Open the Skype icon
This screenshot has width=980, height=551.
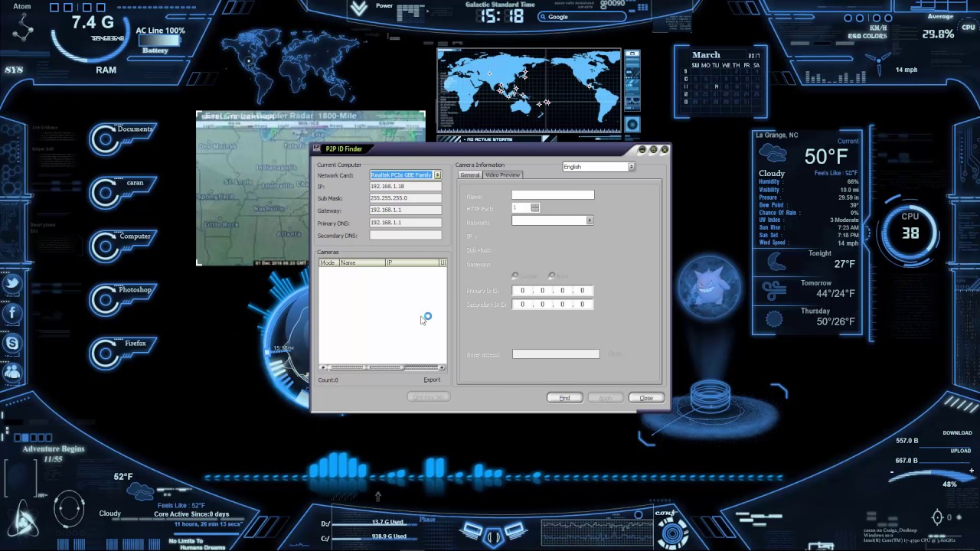click(11, 343)
